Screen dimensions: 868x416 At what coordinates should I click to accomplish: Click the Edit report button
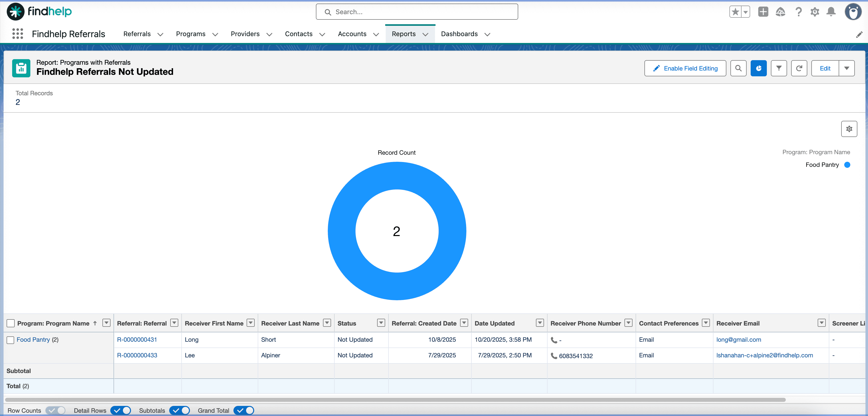point(825,68)
